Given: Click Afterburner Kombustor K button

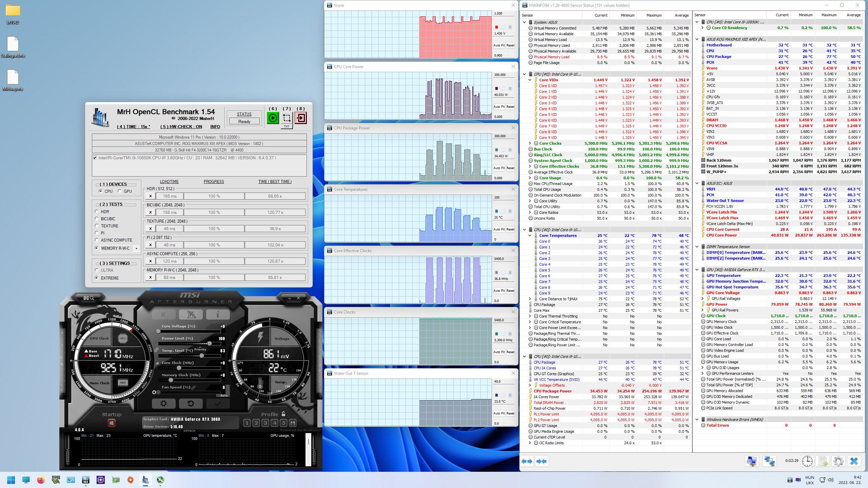Looking at the screenshot, I should pos(163,314).
